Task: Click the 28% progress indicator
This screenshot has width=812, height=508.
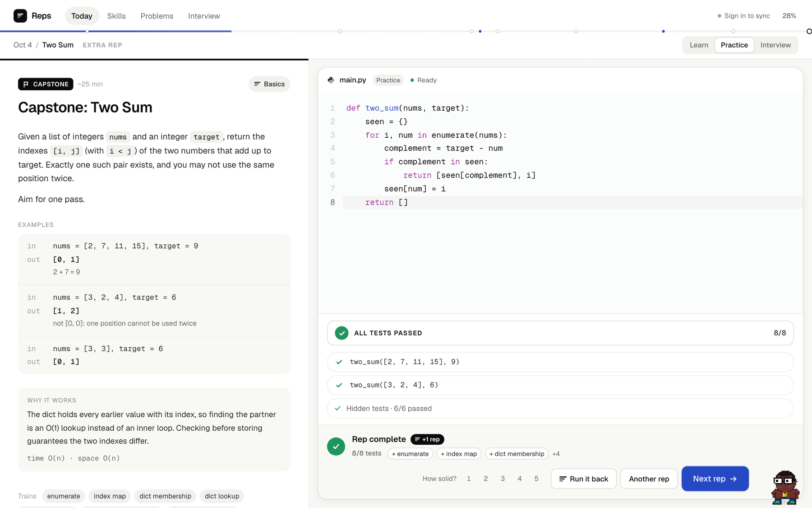Action: click(x=789, y=16)
